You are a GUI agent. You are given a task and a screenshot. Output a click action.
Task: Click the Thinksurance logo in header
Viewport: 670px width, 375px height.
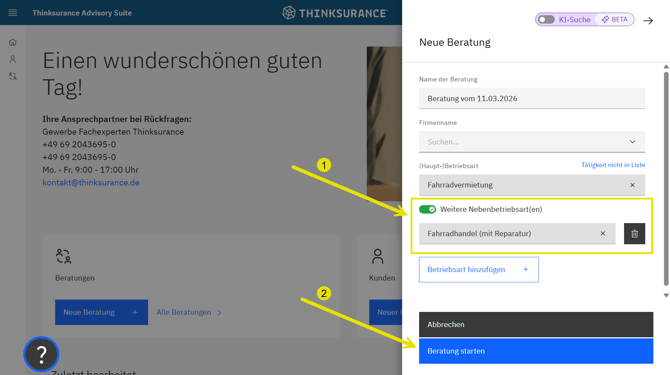[335, 13]
